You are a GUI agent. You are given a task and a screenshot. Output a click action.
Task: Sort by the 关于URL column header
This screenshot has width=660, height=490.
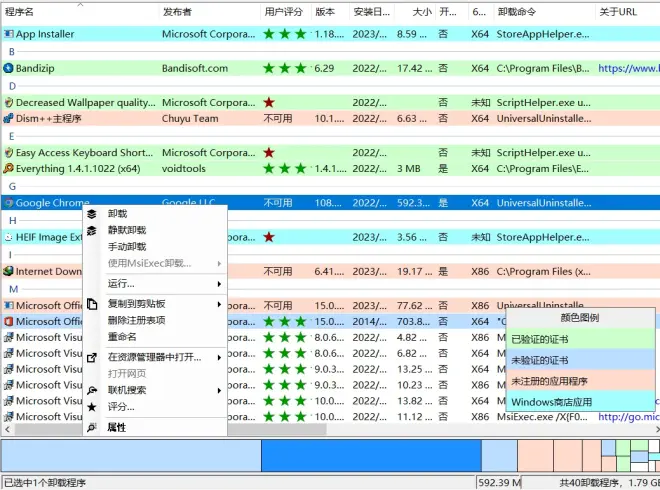[628, 12]
